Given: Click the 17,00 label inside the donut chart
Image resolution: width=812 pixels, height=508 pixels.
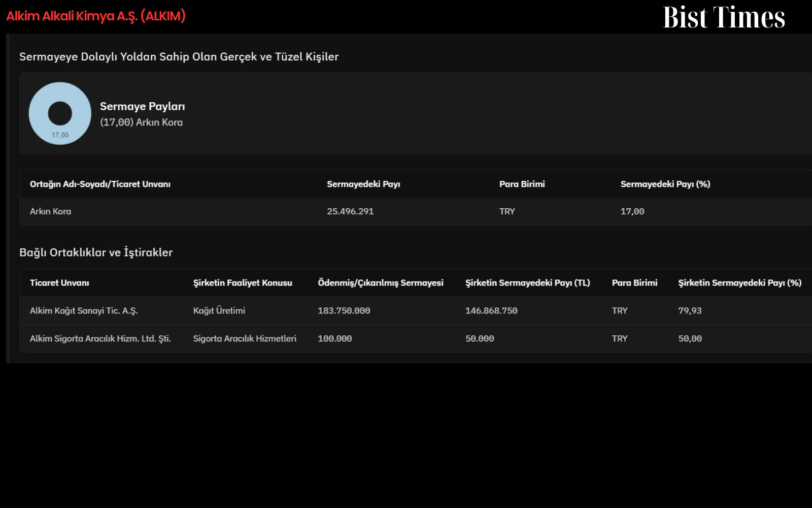Looking at the screenshot, I should pos(60,135).
